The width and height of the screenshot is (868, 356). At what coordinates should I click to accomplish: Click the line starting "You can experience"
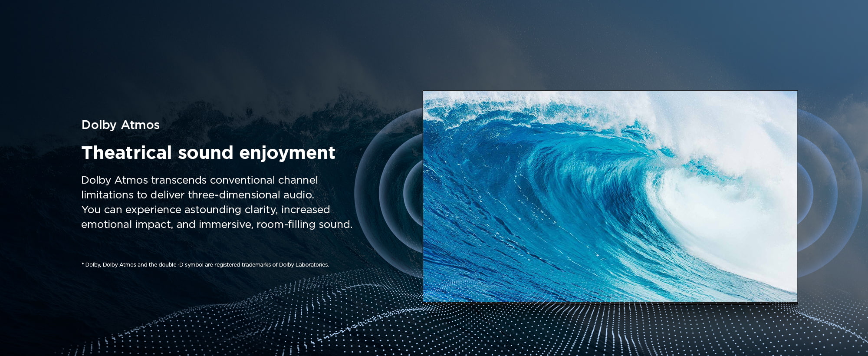pyautogui.click(x=205, y=210)
